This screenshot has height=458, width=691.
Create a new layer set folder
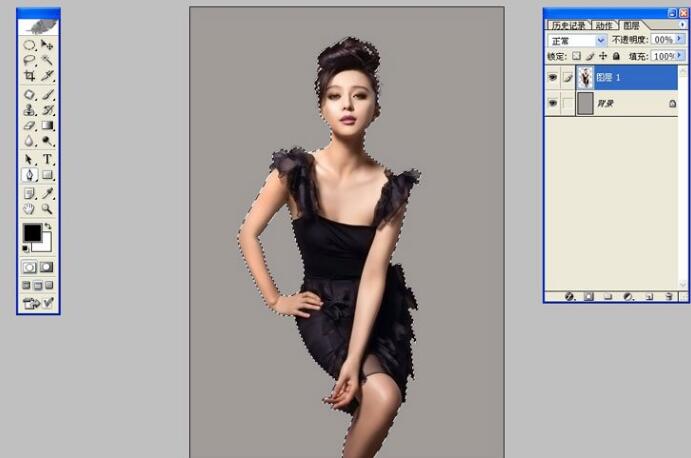pyautogui.click(x=608, y=297)
